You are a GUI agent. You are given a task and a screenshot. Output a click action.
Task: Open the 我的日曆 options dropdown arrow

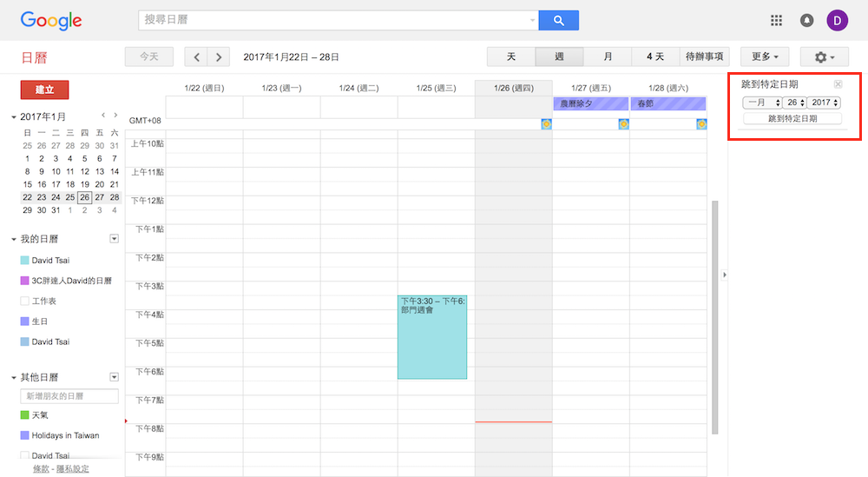pyautogui.click(x=114, y=239)
